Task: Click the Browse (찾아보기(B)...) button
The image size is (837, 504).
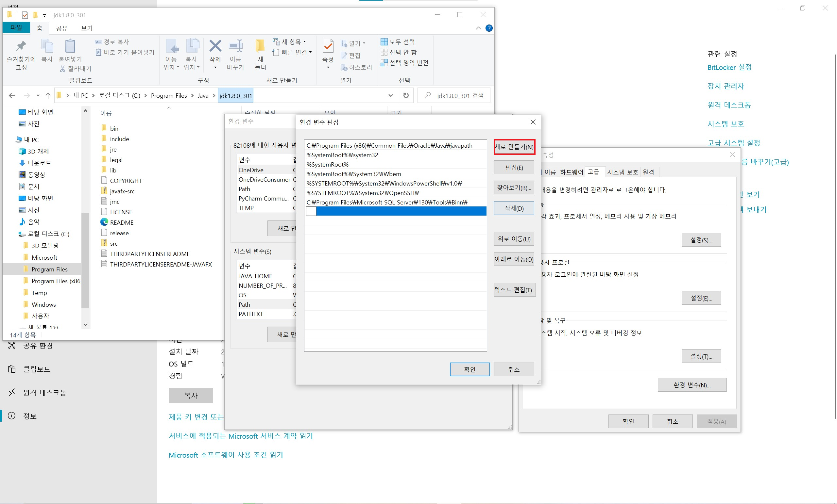Action: click(x=514, y=188)
